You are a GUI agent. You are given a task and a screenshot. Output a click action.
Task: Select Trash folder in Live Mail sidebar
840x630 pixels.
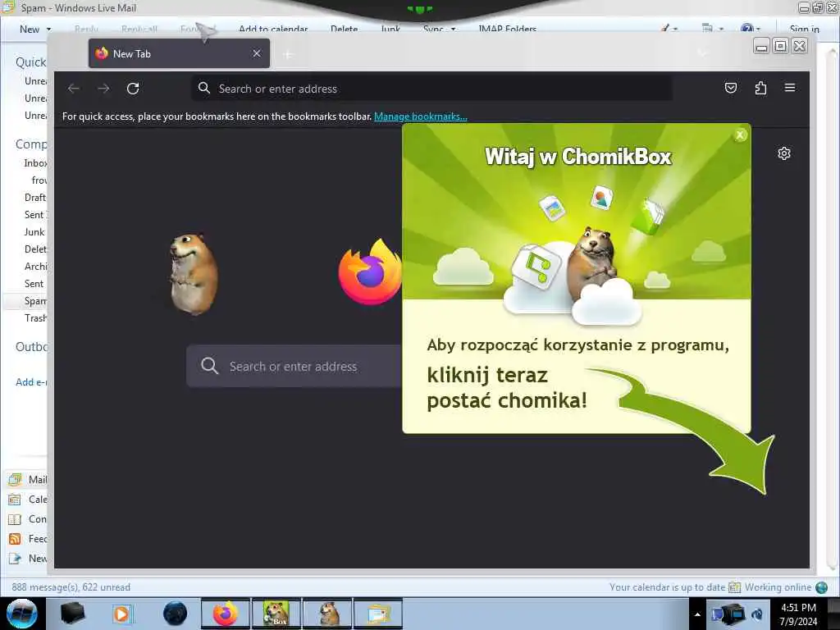(x=35, y=318)
